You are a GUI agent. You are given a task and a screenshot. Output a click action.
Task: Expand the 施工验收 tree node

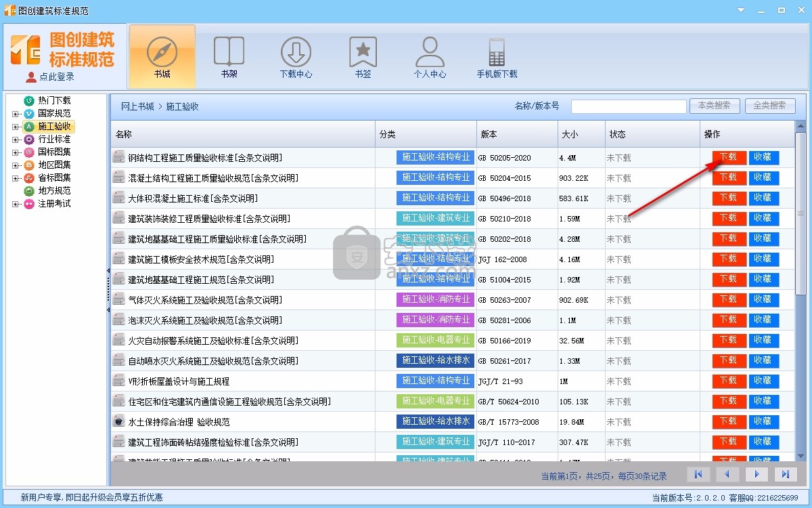tap(16, 127)
